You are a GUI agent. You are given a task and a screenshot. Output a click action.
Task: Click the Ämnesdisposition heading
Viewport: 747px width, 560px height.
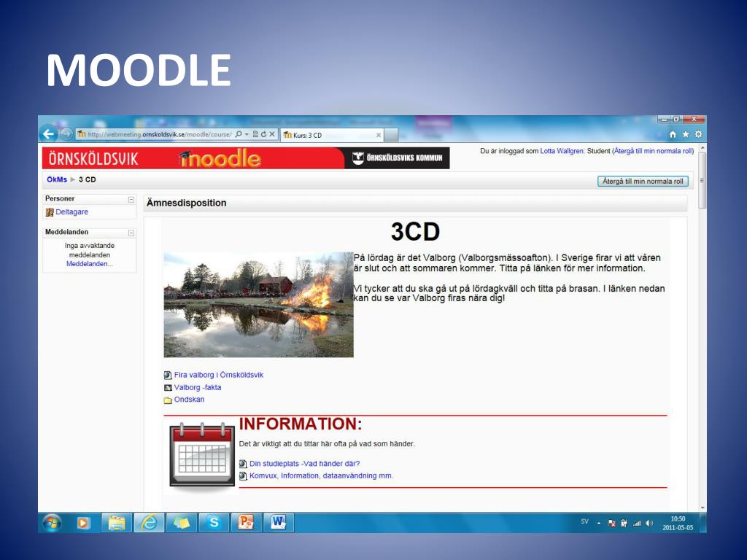click(187, 203)
